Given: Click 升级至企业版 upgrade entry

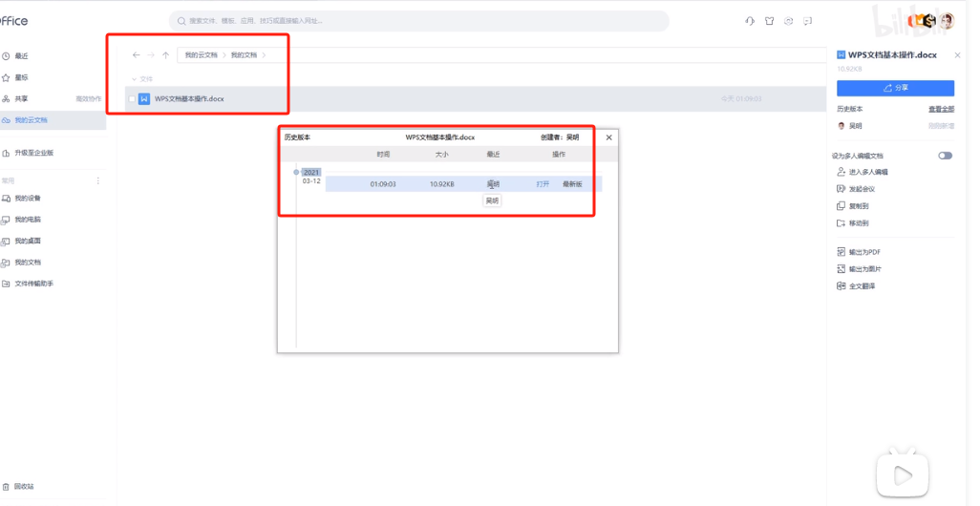Looking at the screenshot, I should point(33,153).
